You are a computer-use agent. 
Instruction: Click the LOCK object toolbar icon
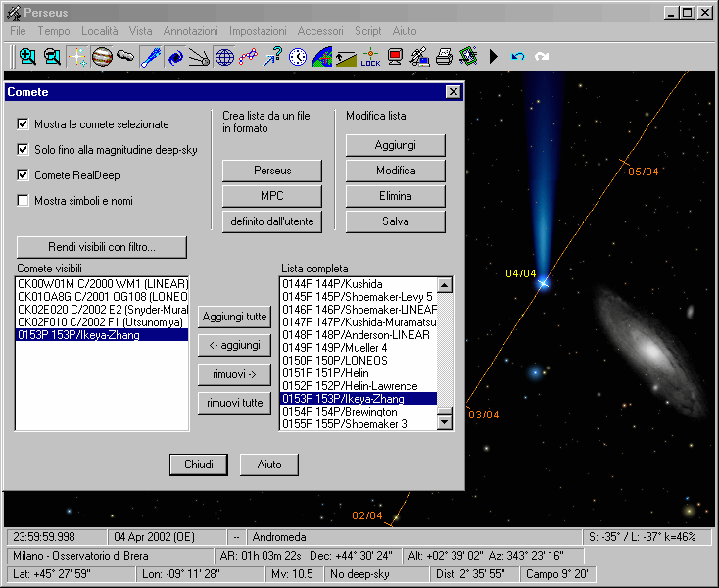coord(370,57)
